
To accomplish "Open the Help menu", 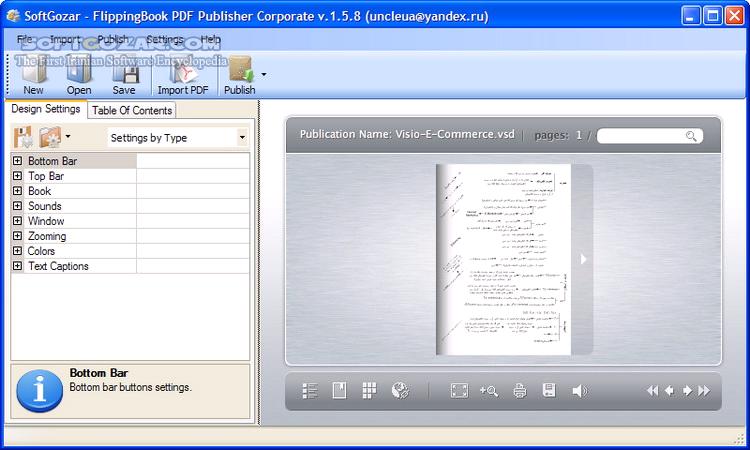I will click(210, 39).
